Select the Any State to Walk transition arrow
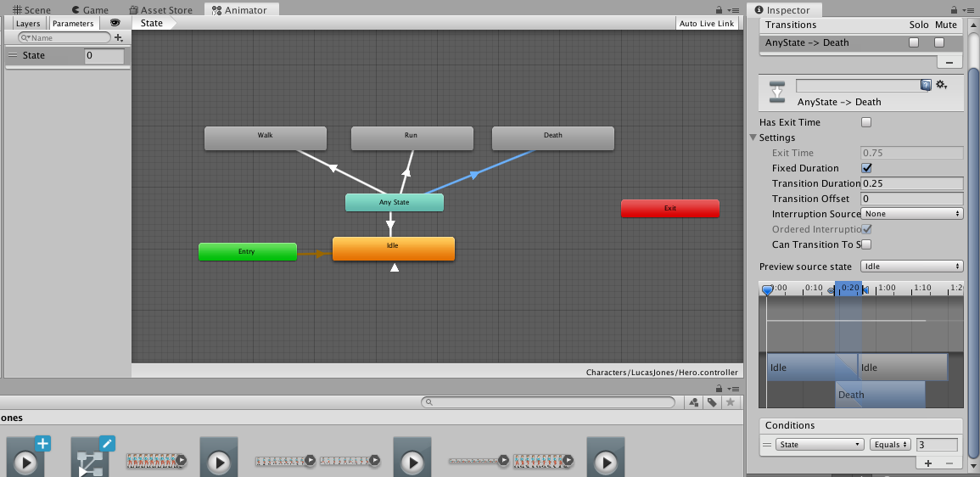Image resolution: width=980 pixels, height=477 pixels. pyautogui.click(x=333, y=167)
